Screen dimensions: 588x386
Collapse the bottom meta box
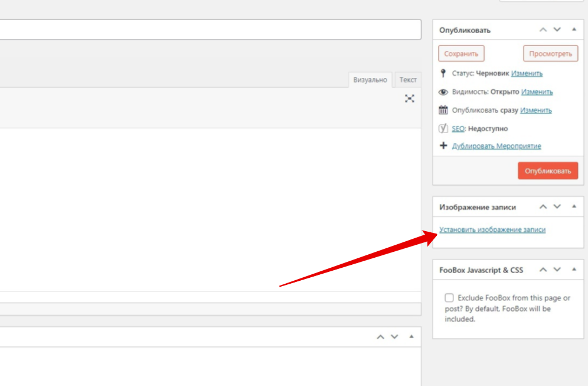coord(411,336)
